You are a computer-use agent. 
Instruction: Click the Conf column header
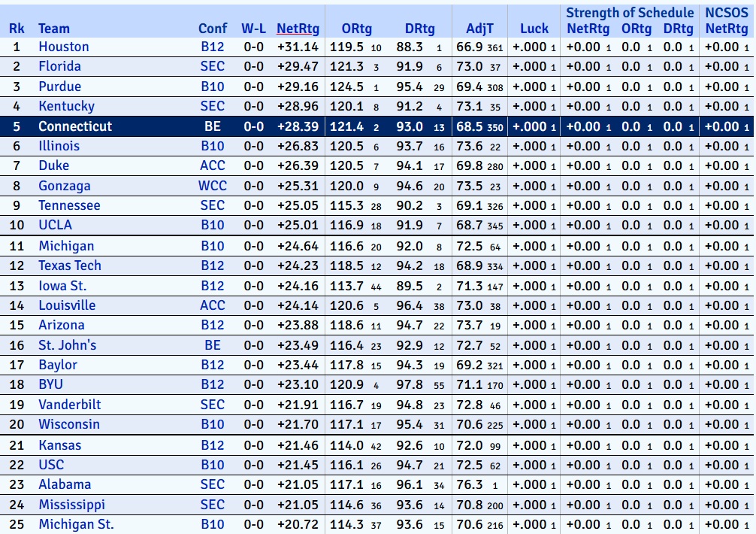[213, 29]
